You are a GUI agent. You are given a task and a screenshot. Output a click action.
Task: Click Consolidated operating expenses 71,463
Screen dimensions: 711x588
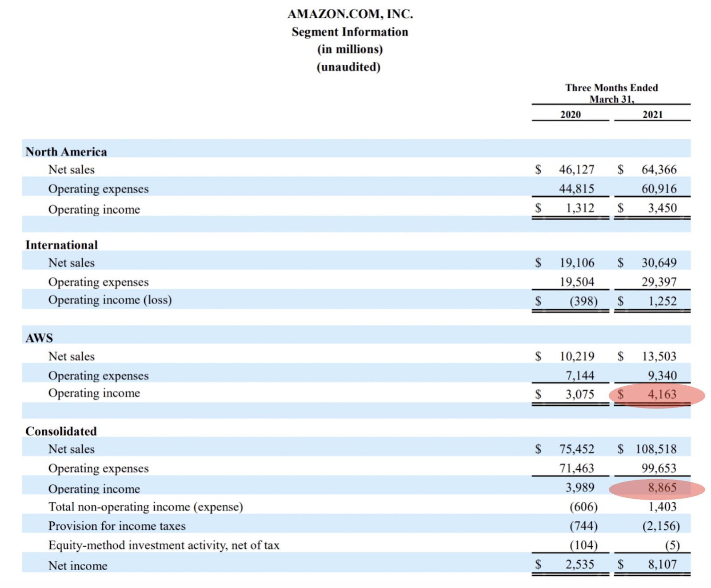[577, 468]
